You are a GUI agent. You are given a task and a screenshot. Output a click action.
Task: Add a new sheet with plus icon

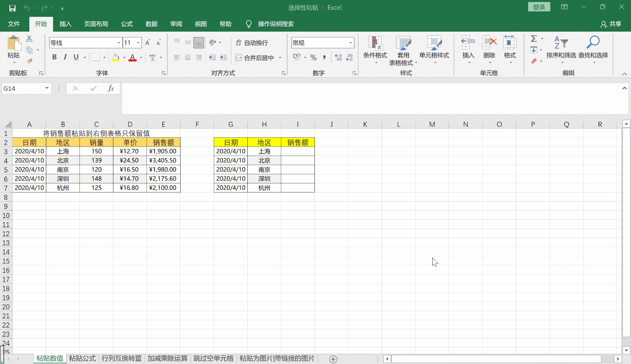(333, 359)
